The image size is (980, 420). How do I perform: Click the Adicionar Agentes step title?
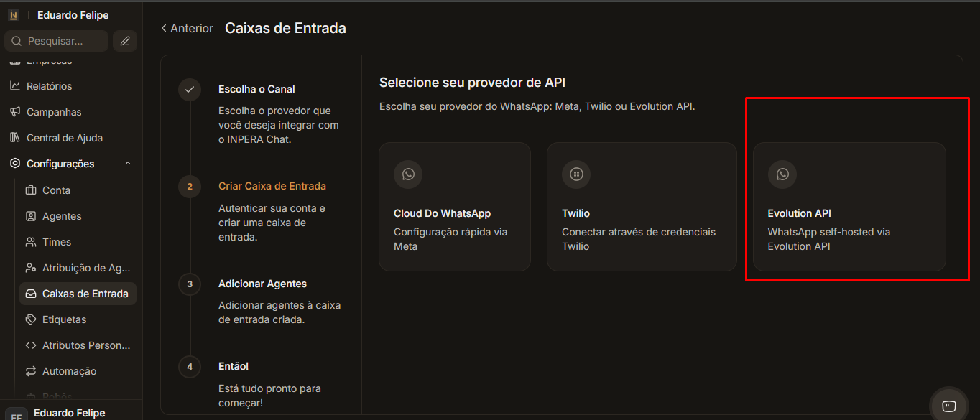(x=262, y=284)
